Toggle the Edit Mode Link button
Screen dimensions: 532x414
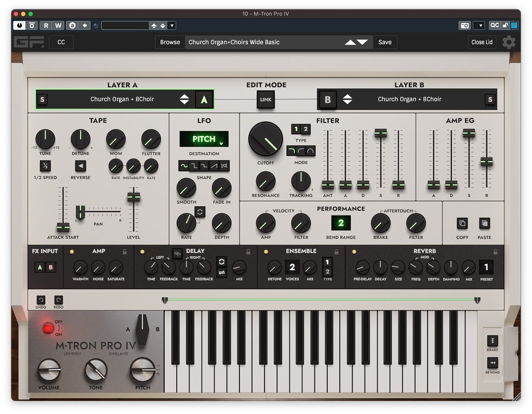(x=265, y=99)
